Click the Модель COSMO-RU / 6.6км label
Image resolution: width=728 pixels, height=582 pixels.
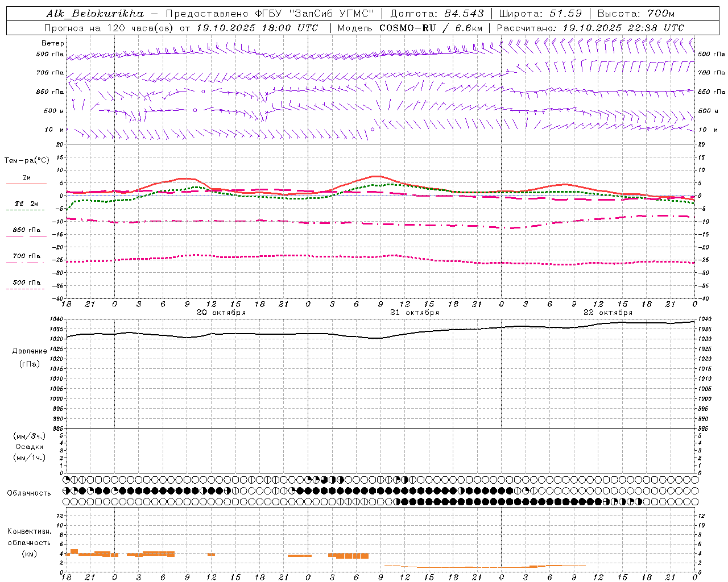(x=409, y=28)
